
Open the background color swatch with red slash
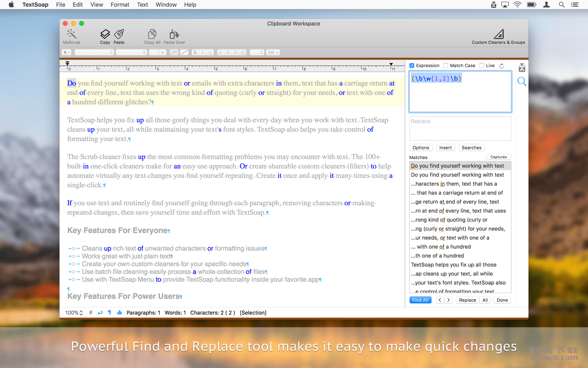[x=184, y=52]
